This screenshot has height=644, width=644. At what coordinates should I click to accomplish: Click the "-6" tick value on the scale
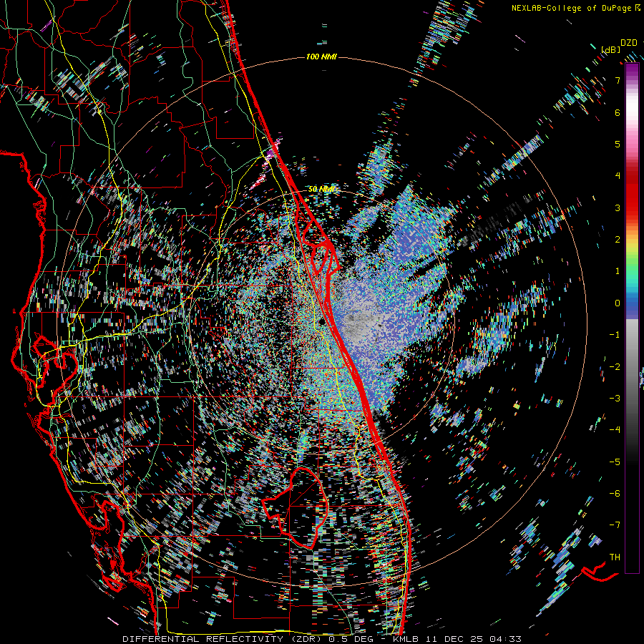coord(615,493)
